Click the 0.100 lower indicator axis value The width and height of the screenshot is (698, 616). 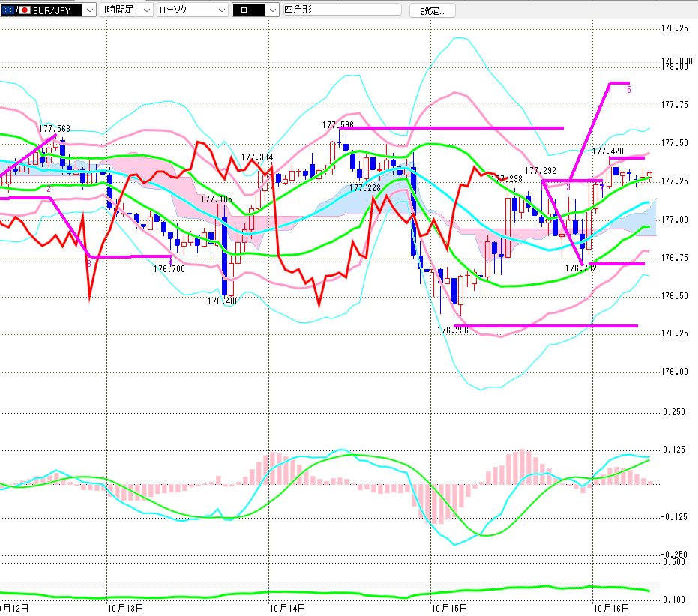pyautogui.click(x=674, y=599)
